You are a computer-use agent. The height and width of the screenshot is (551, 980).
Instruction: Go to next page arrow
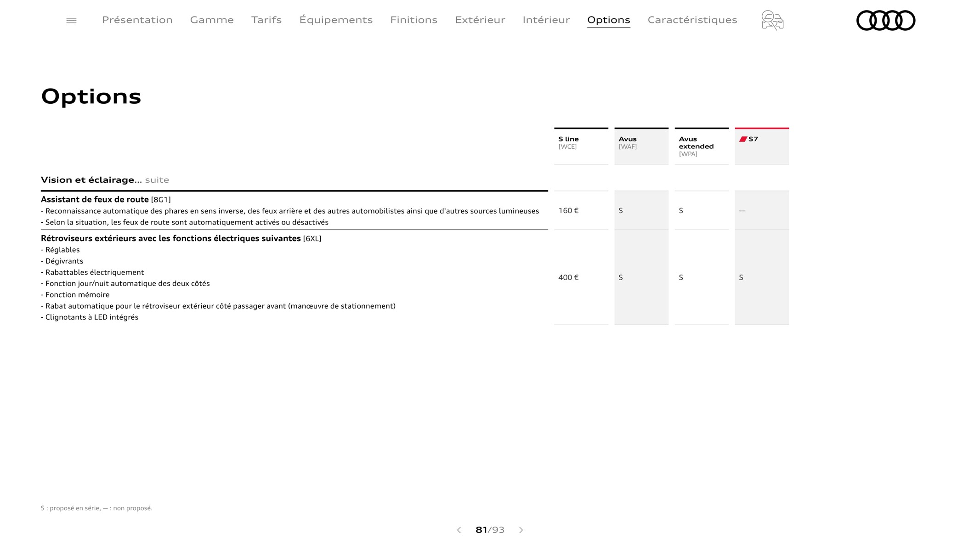pyautogui.click(x=521, y=530)
